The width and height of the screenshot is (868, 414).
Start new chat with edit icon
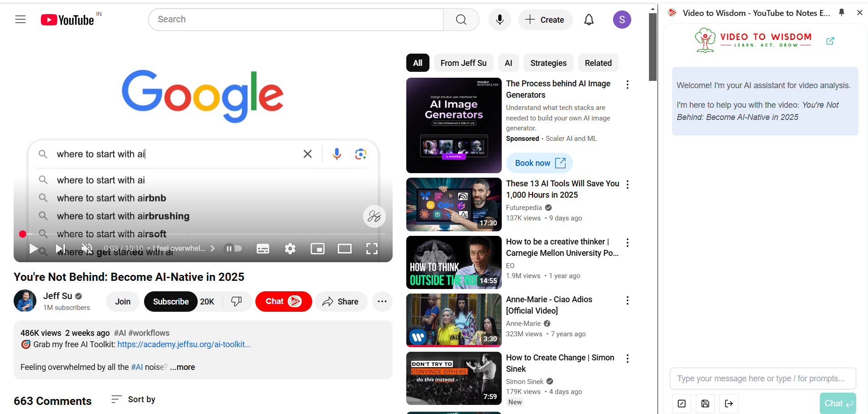682,404
